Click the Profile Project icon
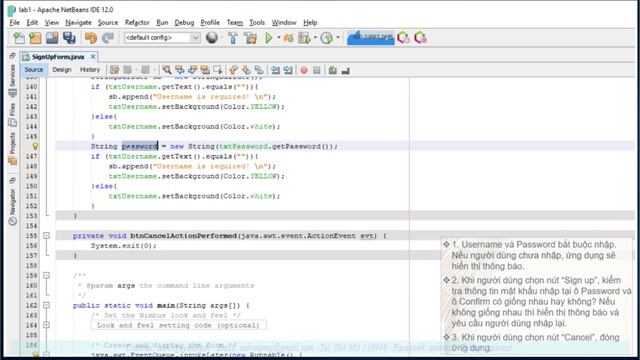The height and width of the screenshot is (360, 640). (x=304, y=38)
